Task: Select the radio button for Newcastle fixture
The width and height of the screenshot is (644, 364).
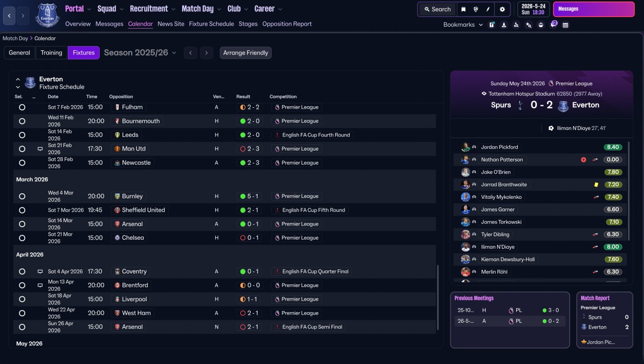Action: 22,163
